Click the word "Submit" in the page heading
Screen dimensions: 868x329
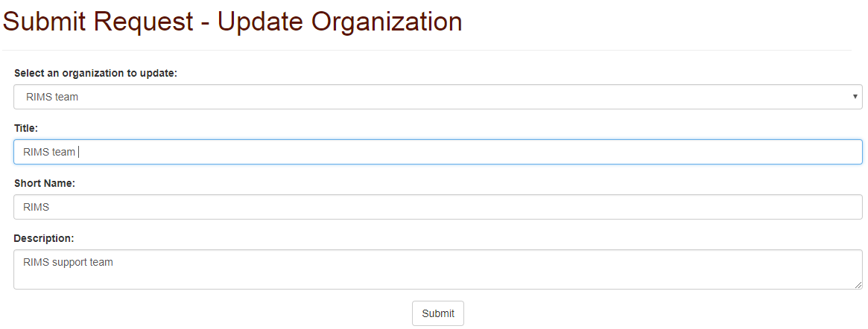click(45, 21)
